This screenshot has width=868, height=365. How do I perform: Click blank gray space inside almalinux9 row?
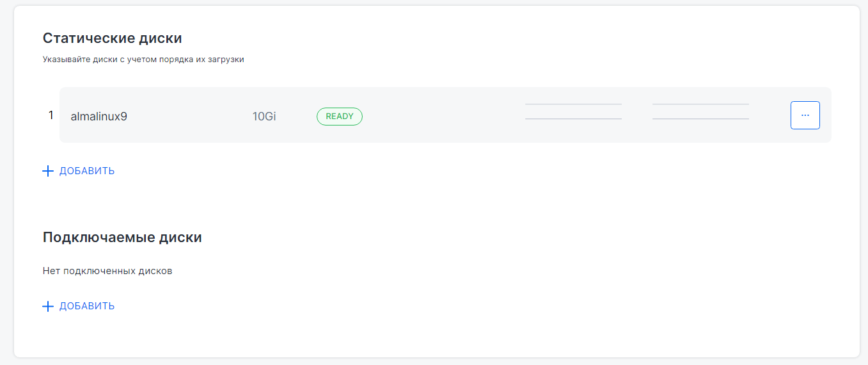(x=441, y=117)
